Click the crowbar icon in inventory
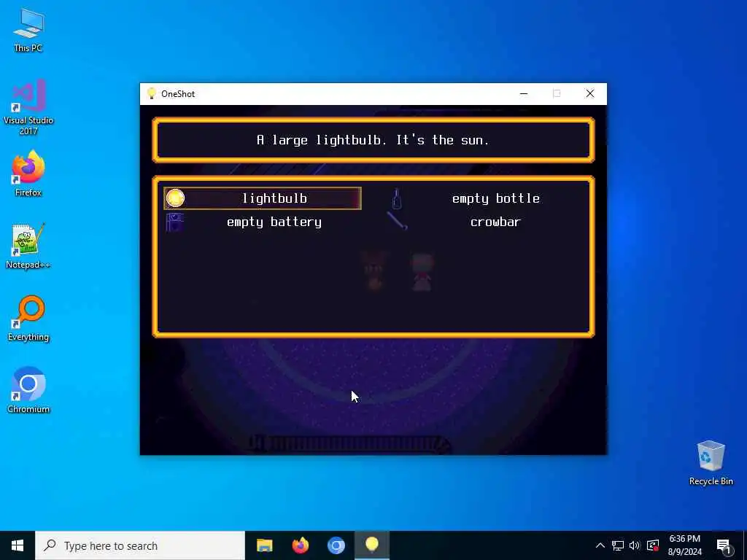Image resolution: width=747 pixels, height=560 pixels. tap(397, 221)
